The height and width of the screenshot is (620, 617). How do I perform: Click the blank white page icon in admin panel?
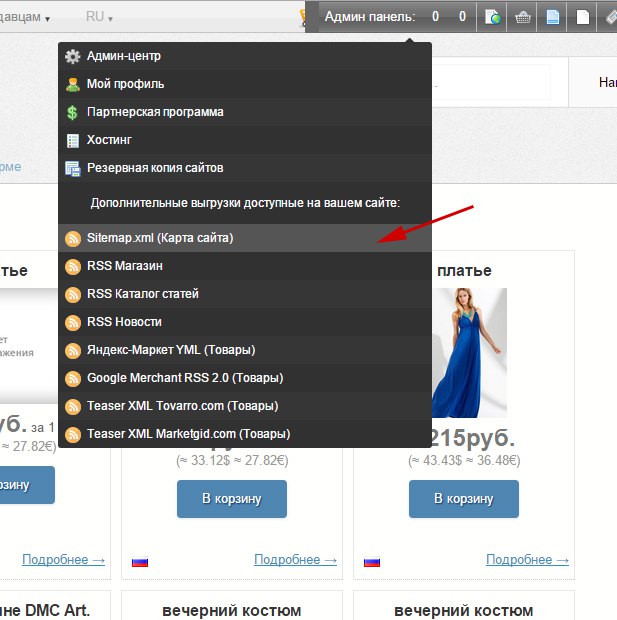(582, 17)
